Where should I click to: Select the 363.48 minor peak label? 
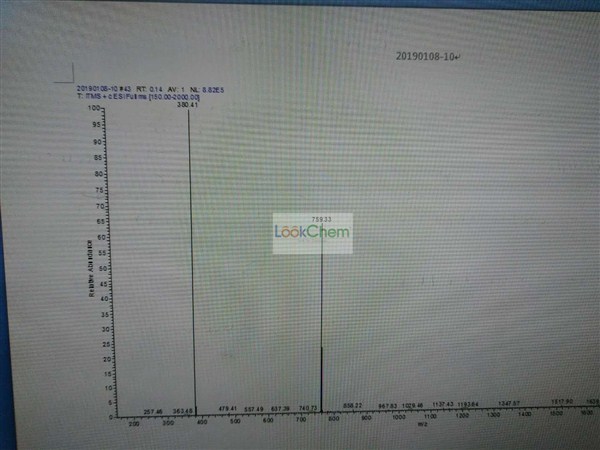(181, 410)
